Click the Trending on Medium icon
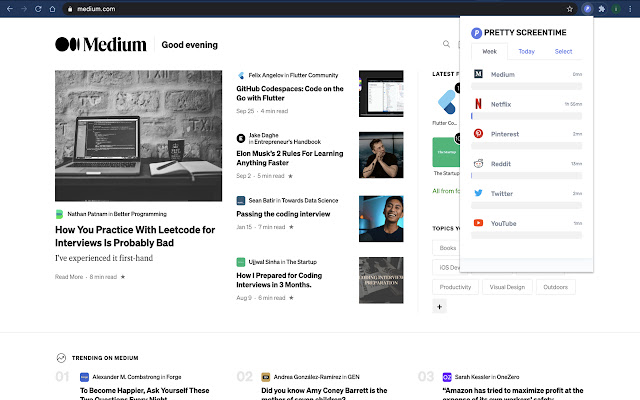This screenshot has height=400, width=640. pos(61,358)
